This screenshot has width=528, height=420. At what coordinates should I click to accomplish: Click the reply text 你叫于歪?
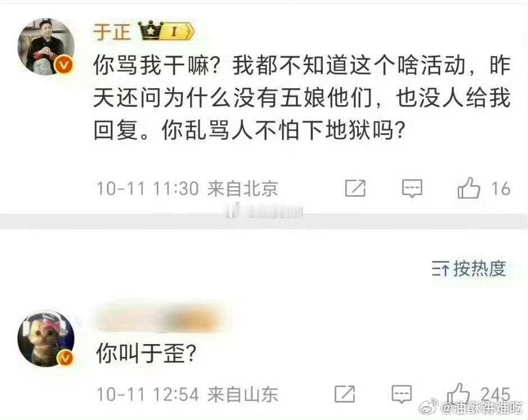(x=146, y=354)
